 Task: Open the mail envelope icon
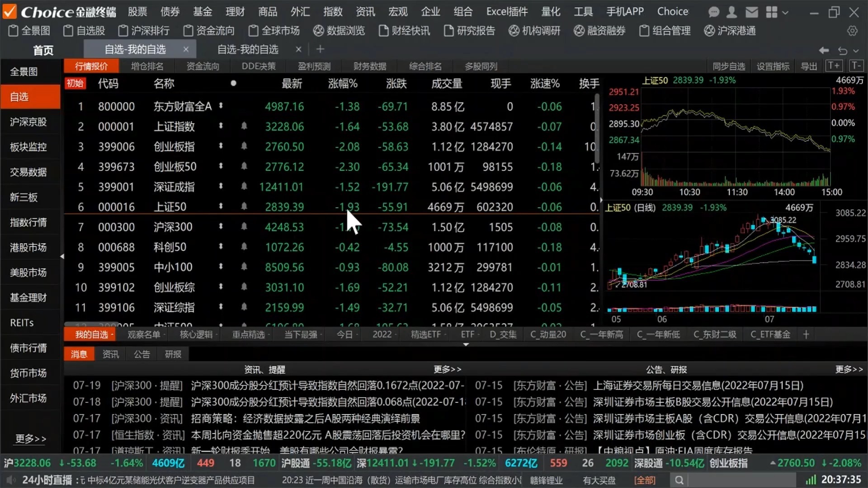751,12
